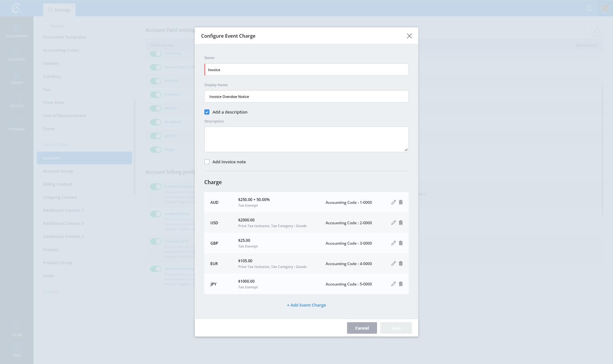Uncheck Add a description checkbox
Viewport: 613px width, 364px height.
click(207, 112)
